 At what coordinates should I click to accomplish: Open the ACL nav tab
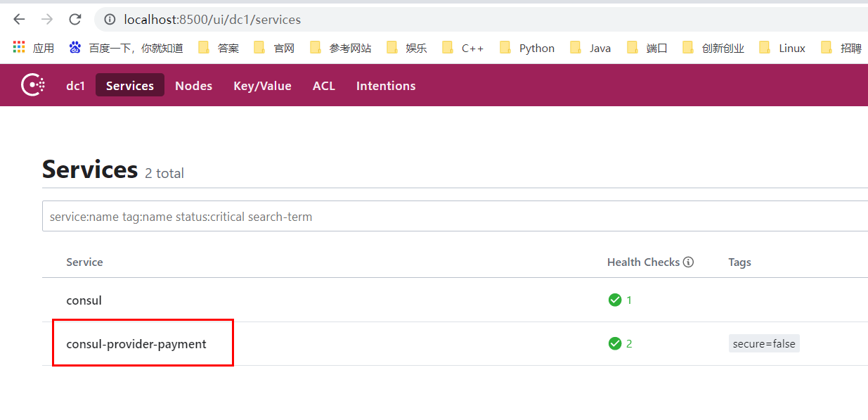point(324,85)
